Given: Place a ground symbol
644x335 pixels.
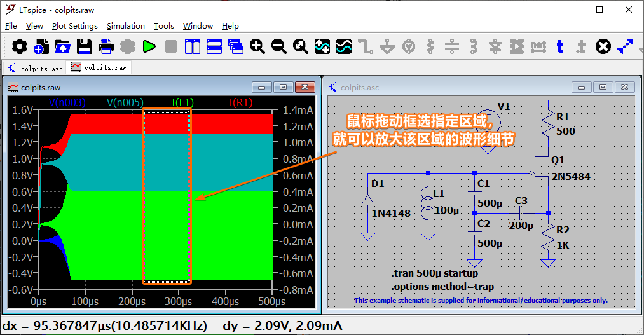Looking at the screenshot, I should coord(387,46).
